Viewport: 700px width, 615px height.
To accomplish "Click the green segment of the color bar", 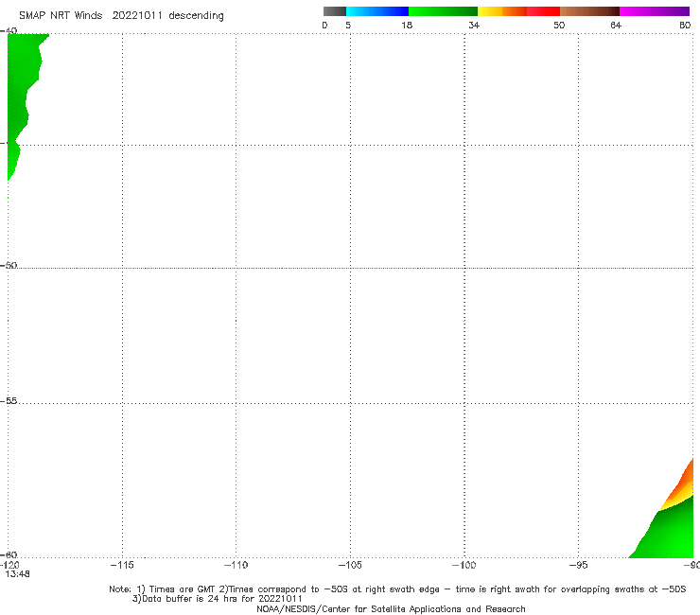I will [x=443, y=11].
